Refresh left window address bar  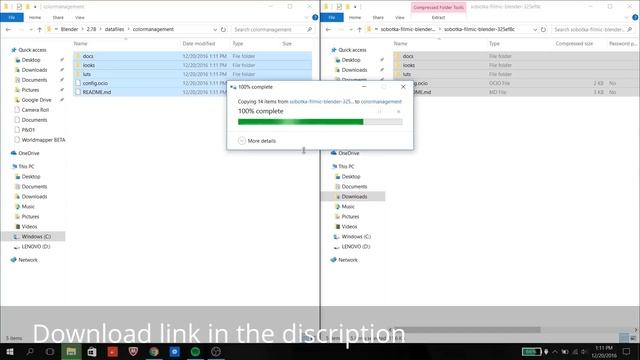click(x=223, y=29)
